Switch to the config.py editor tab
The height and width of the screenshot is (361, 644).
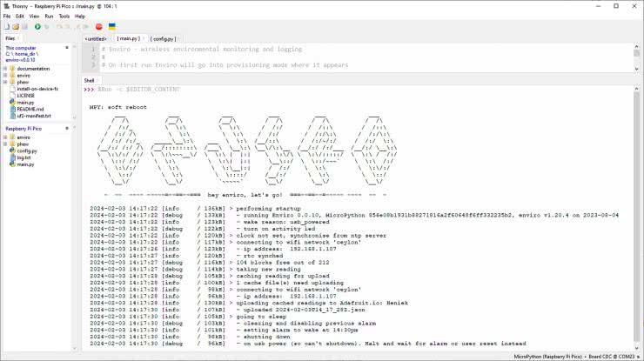pos(163,39)
